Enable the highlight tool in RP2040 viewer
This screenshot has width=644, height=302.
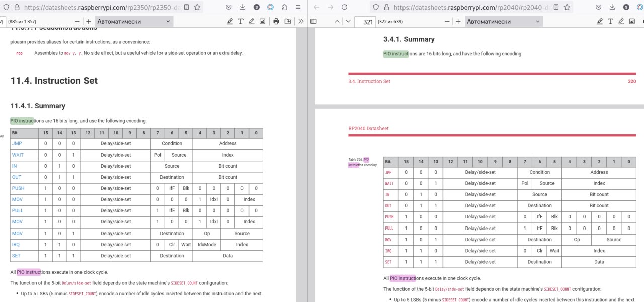coord(600,21)
